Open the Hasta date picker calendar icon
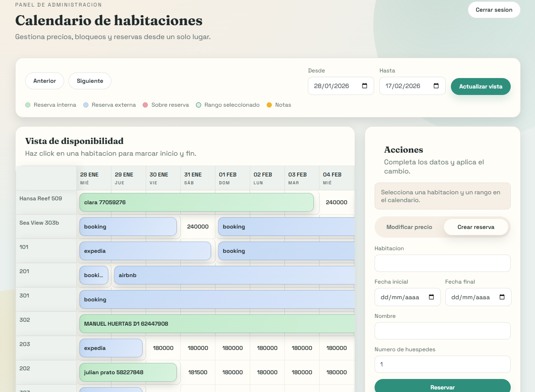Image resolution: width=535 pixels, height=392 pixels. (x=436, y=86)
